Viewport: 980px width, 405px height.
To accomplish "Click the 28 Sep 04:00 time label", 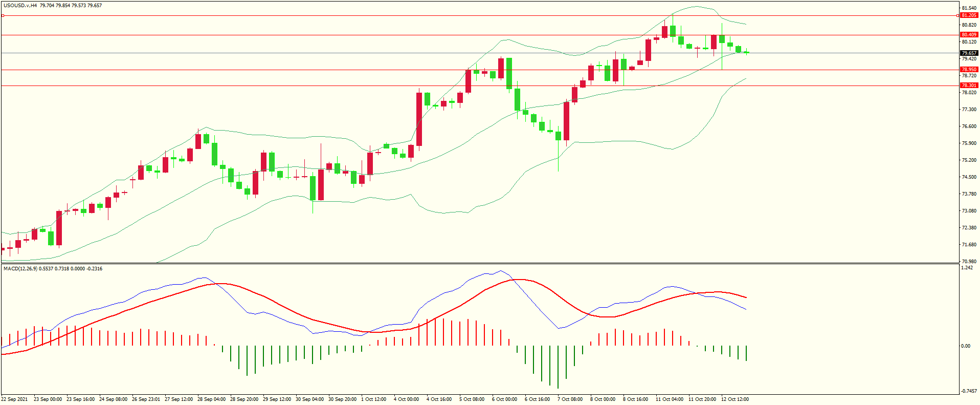I will tap(211, 399).
